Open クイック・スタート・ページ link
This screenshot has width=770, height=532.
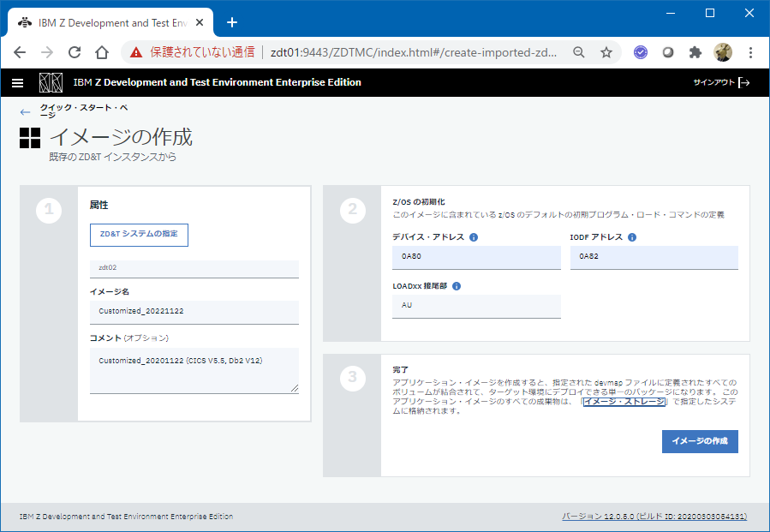point(84,111)
